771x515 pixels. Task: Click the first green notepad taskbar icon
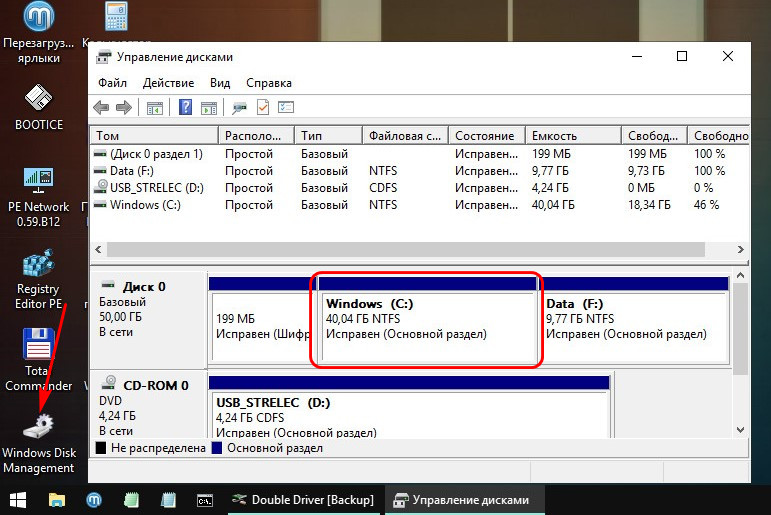(x=131, y=500)
